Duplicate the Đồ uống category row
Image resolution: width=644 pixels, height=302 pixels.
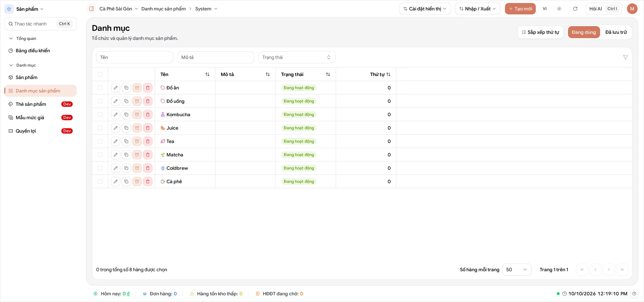click(x=126, y=101)
